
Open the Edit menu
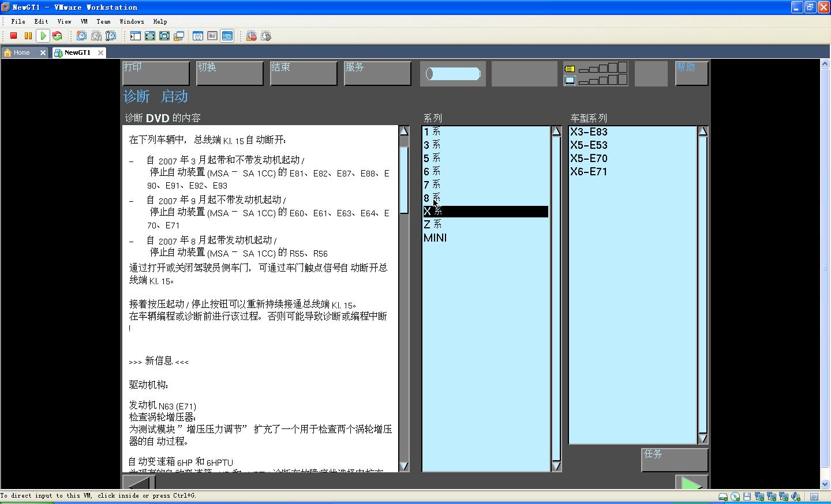click(x=41, y=21)
